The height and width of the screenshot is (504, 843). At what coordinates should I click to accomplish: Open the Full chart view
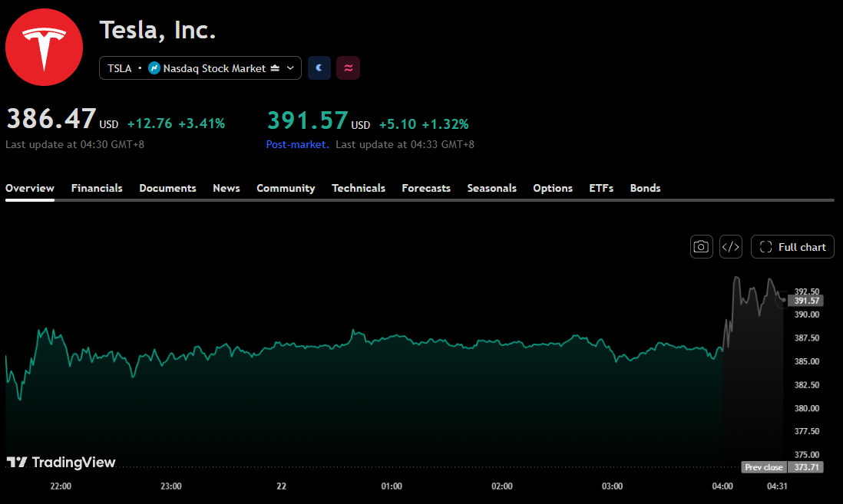tap(792, 246)
